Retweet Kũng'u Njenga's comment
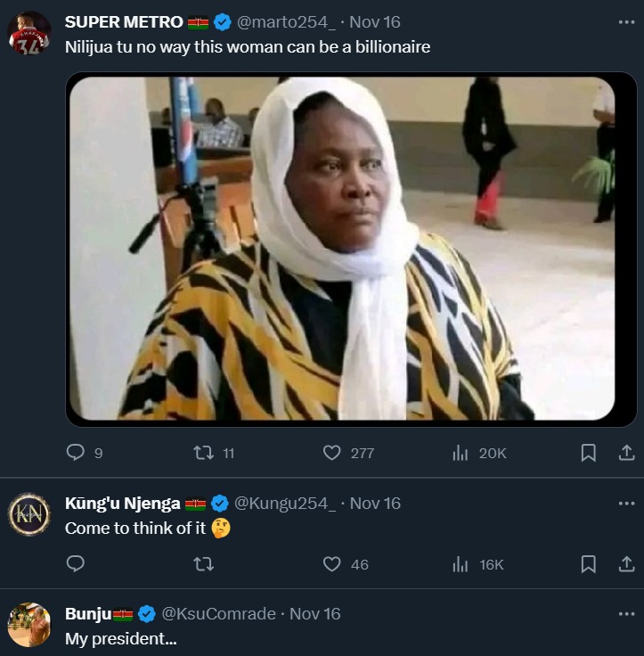The image size is (644, 656). point(204,564)
